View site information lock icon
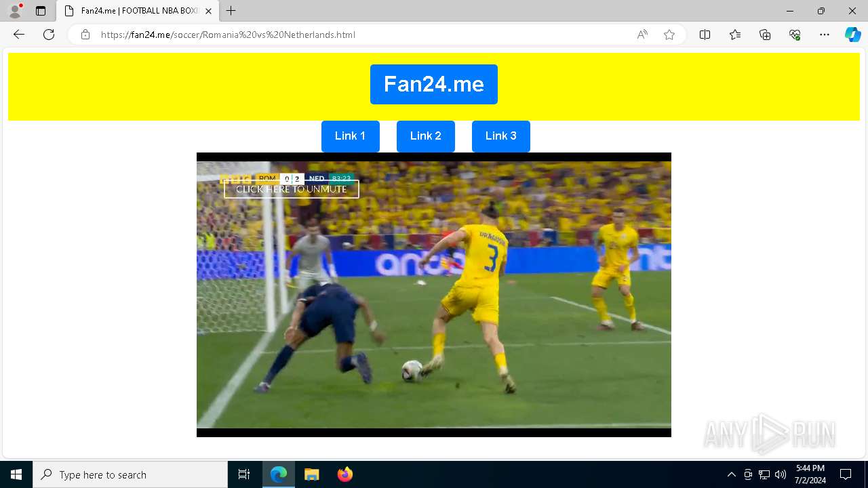This screenshot has height=488, width=868. (x=85, y=35)
